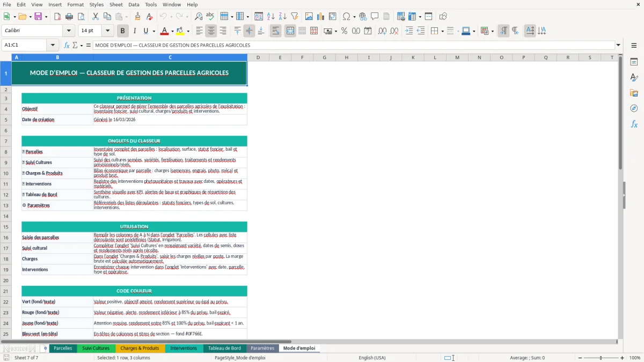
Task: Open the Conditional Formatting dropdown arrow
Action: pyautogui.click(x=492, y=31)
